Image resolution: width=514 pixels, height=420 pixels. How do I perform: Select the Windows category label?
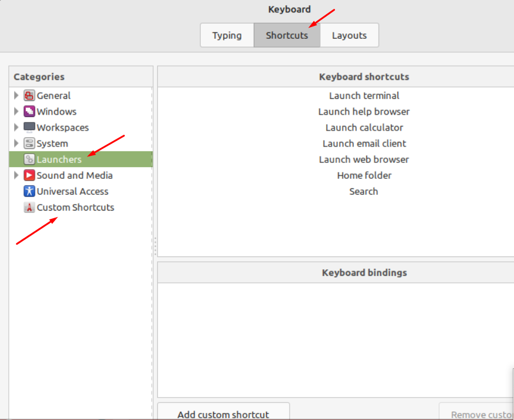tap(57, 111)
